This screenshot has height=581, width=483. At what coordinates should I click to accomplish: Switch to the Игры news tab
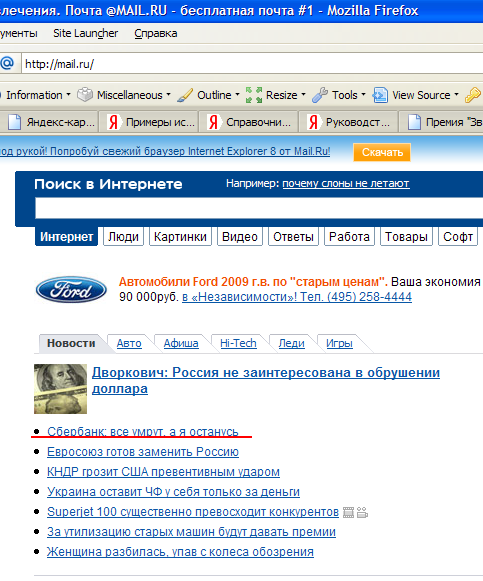(x=339, y=343)
